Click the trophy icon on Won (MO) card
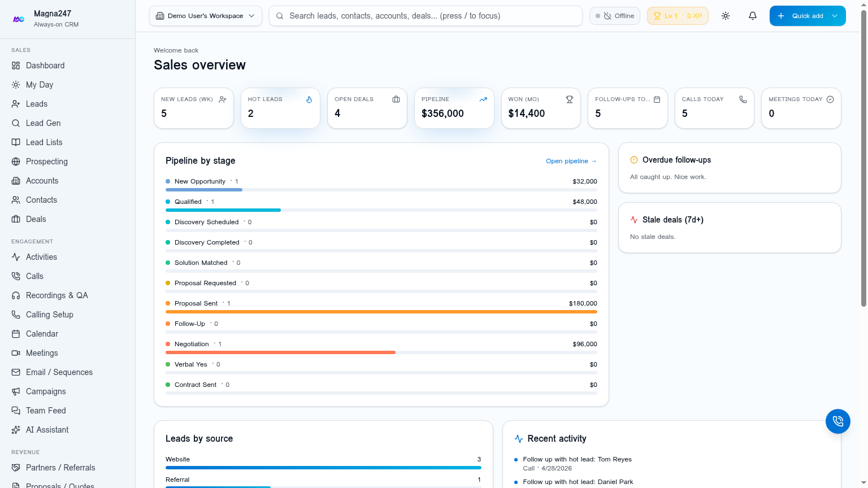This screenshot has height=488, width=868. [x=570, y=99]
